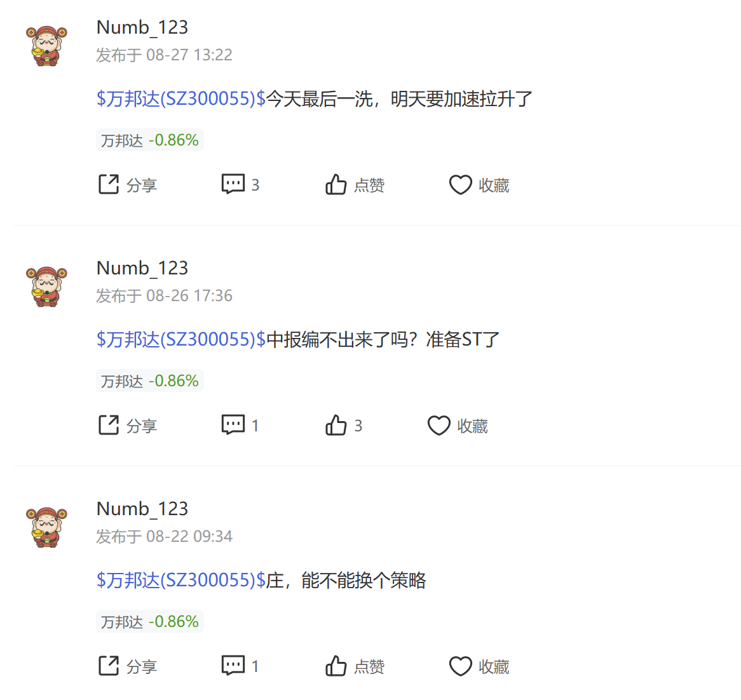
Task: Open Numb_123 username on the 08-26 post
Action: (142, 268)
